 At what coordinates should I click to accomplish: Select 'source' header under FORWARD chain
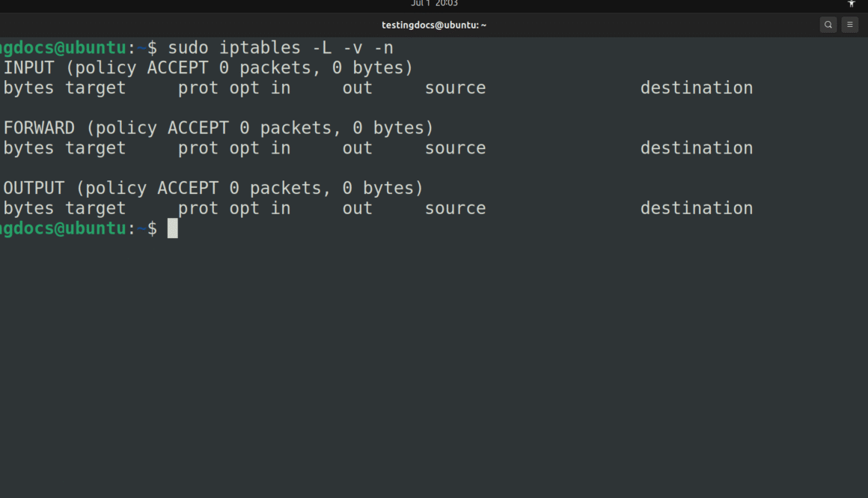click(455, 148)
